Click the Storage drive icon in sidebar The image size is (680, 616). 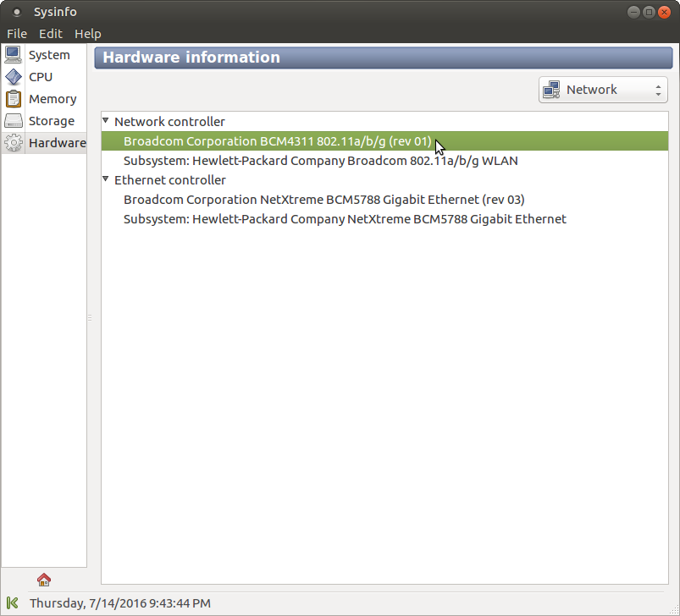tap(13, 121)
